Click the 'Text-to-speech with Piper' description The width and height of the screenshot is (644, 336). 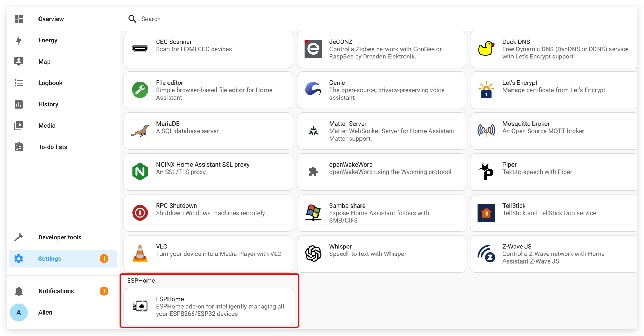[537, 172]
